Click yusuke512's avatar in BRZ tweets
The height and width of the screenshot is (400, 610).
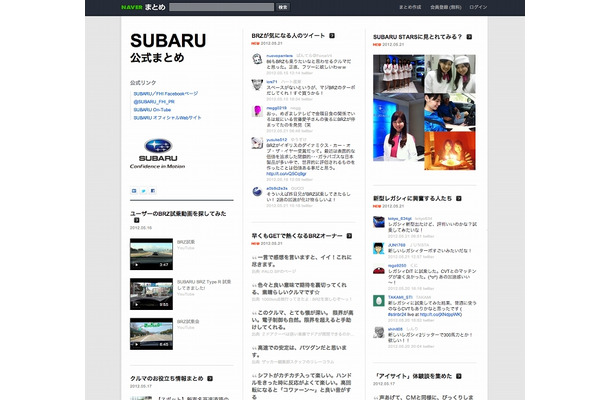point(257,142)
